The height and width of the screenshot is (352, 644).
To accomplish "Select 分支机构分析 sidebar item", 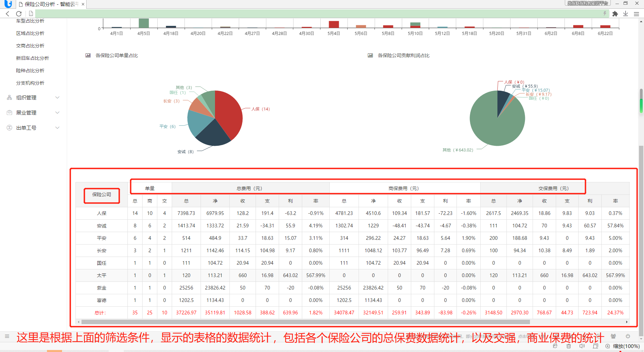I will pos(30,83).
